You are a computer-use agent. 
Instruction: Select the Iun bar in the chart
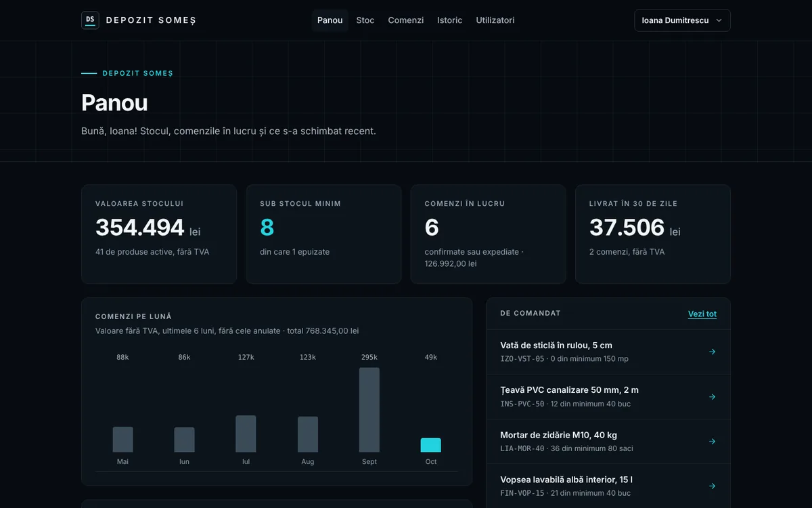(184, 440)
